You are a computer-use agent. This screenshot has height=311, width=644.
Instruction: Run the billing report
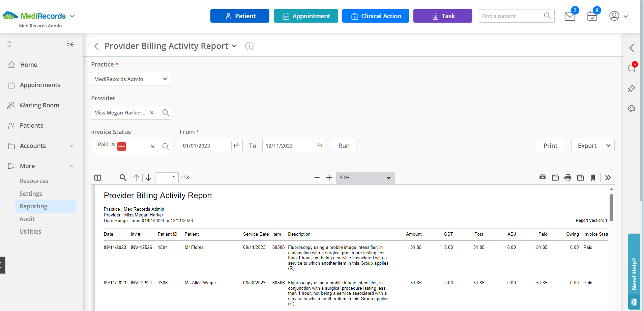click(344, 146)
